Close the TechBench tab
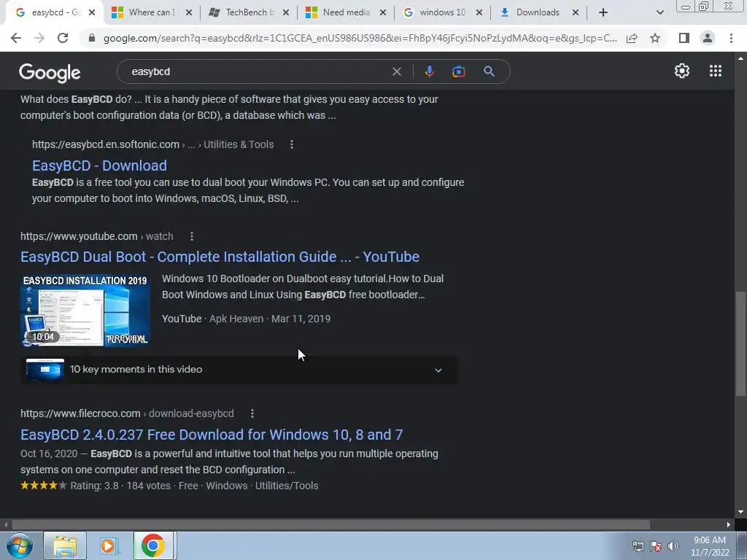The width and height of the screenshot is (747, 560). [286, 12]
